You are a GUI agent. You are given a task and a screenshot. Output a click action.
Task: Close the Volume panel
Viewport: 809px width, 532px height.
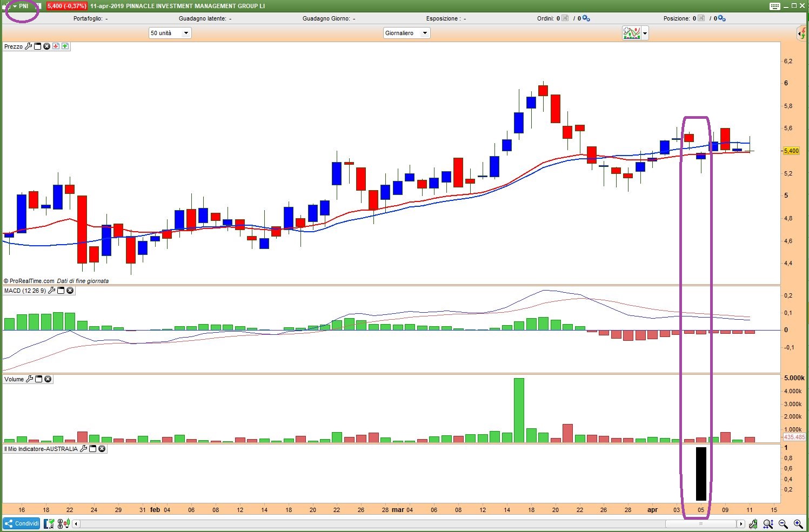[48, 379]
